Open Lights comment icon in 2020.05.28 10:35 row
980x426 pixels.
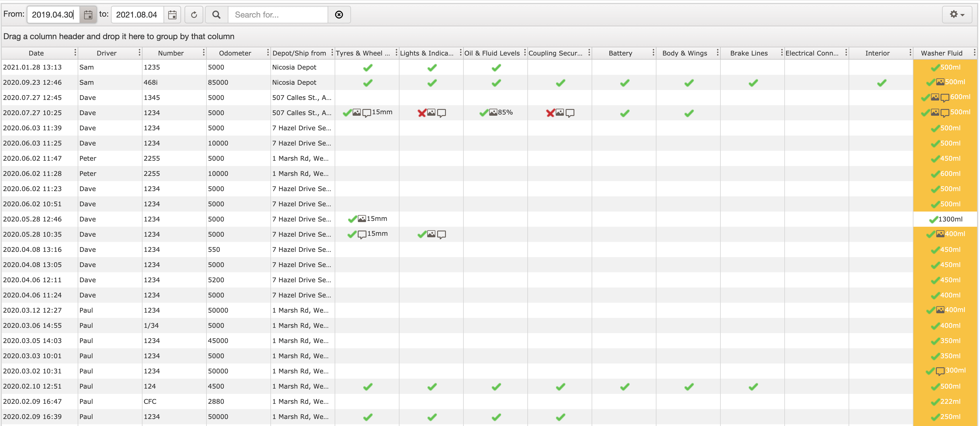coord(441,235)
